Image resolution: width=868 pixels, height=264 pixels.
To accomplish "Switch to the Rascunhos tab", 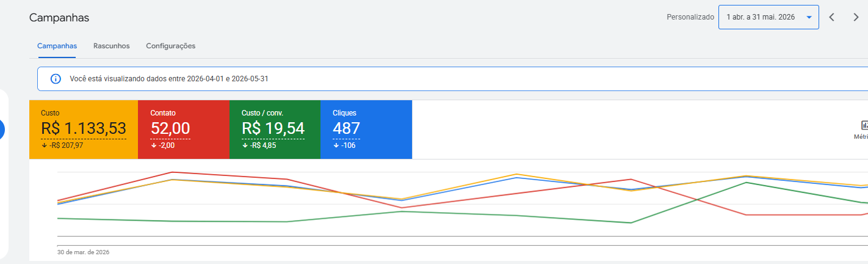I will (112, 46).
